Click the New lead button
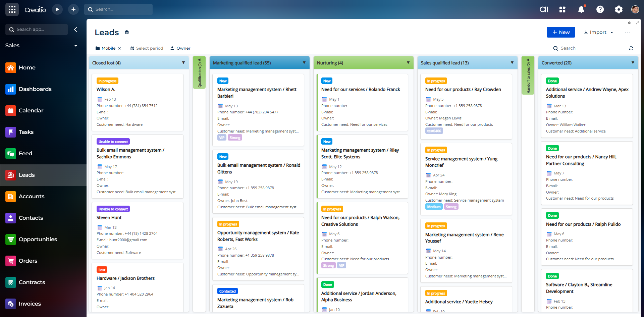 click(x=561, y=32)
